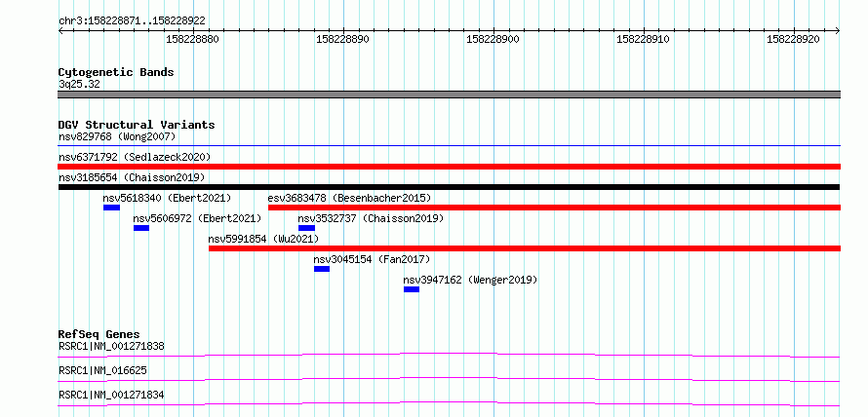Open the nsv6371792 (Sedlazeck2020) label
Image resolution: width=868 pixels, height=417 pixels.
[135, 157]
